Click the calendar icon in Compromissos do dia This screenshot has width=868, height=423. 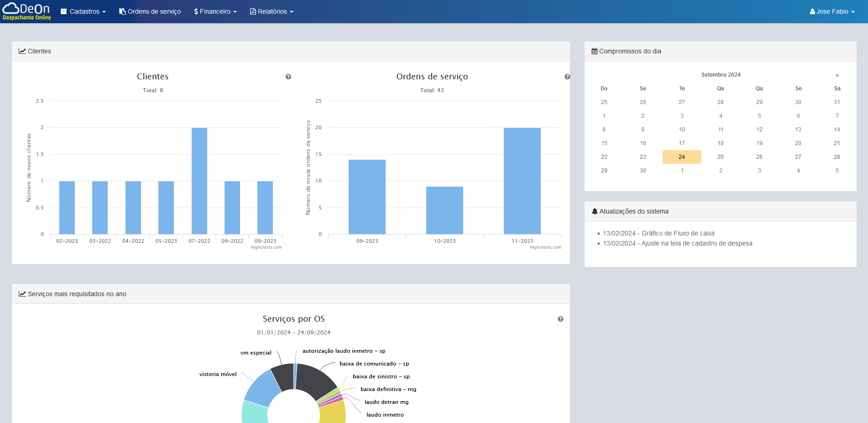tap(594, 51)
